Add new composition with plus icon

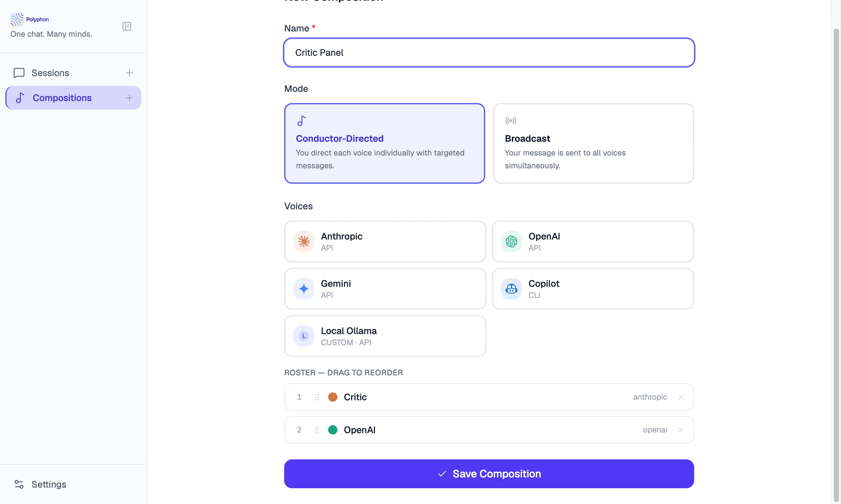[x=129, y=98]
